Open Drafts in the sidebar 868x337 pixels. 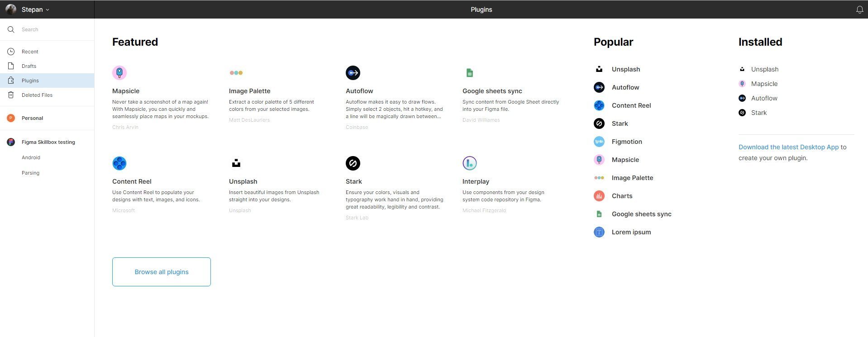pyautogui.click(x=47, y=66)
